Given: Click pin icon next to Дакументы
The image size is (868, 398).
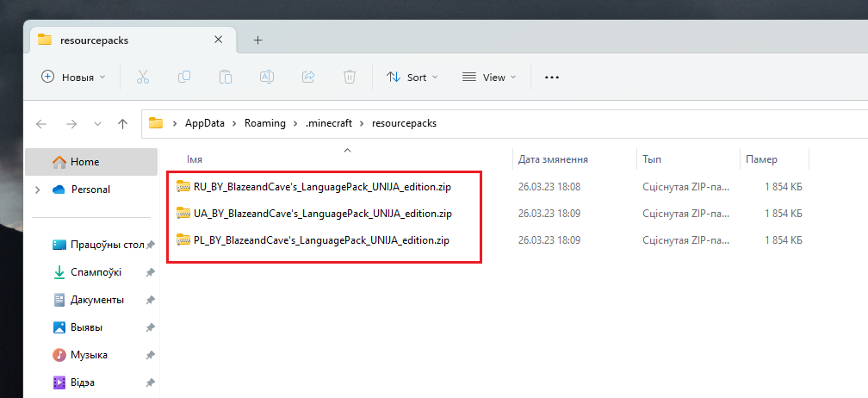Looking at the screenshot, I should coord(150,300).
